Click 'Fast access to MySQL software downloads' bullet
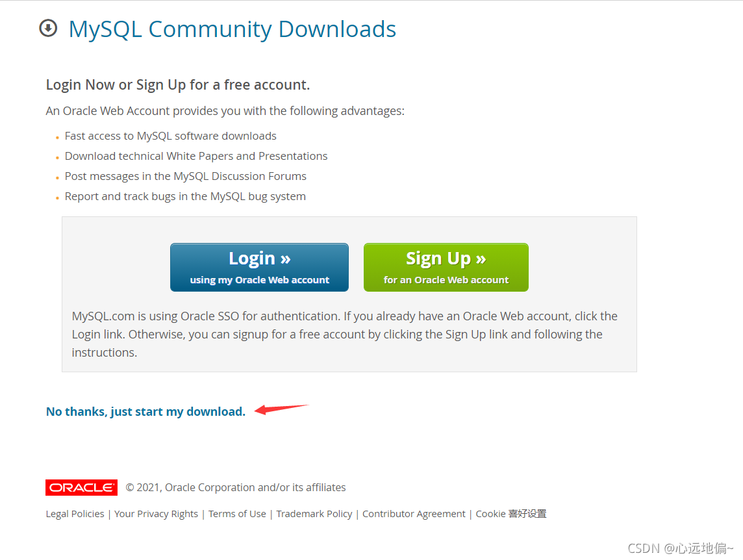This screenshot has height=560, width=743. [171, 136]
